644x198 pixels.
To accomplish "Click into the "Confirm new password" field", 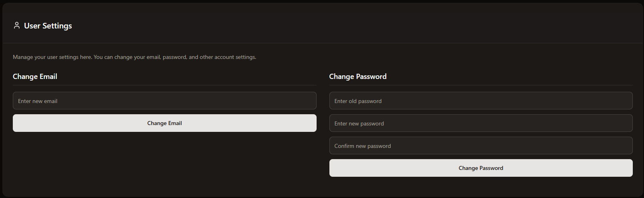I will click(481, 145).
